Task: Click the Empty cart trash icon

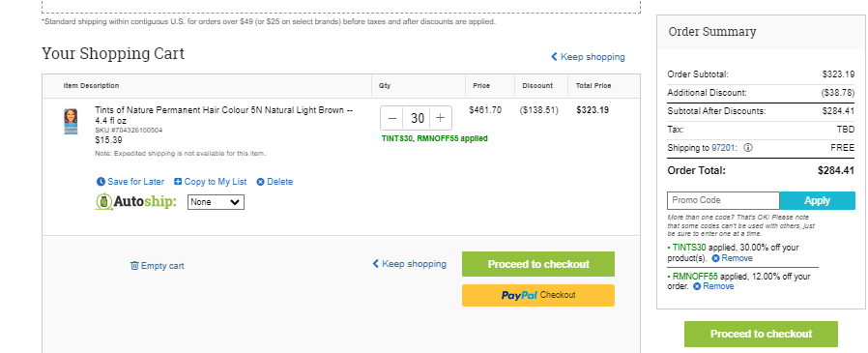Action: pos(134,265)
